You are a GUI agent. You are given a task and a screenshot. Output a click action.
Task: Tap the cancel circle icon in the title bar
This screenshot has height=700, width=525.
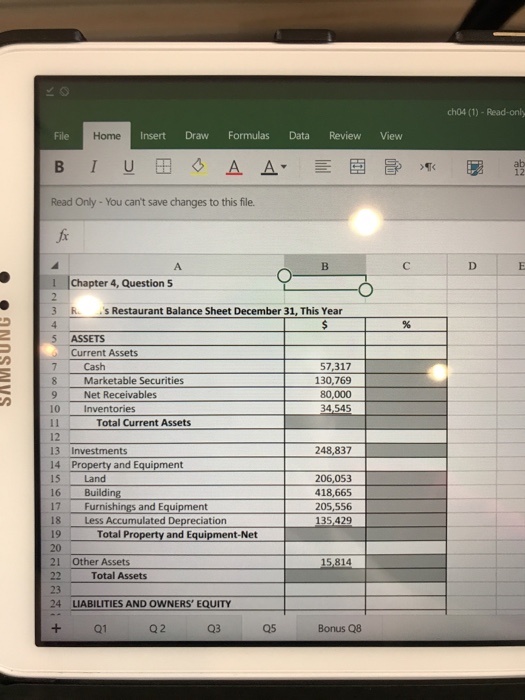(x=65, y=92)
